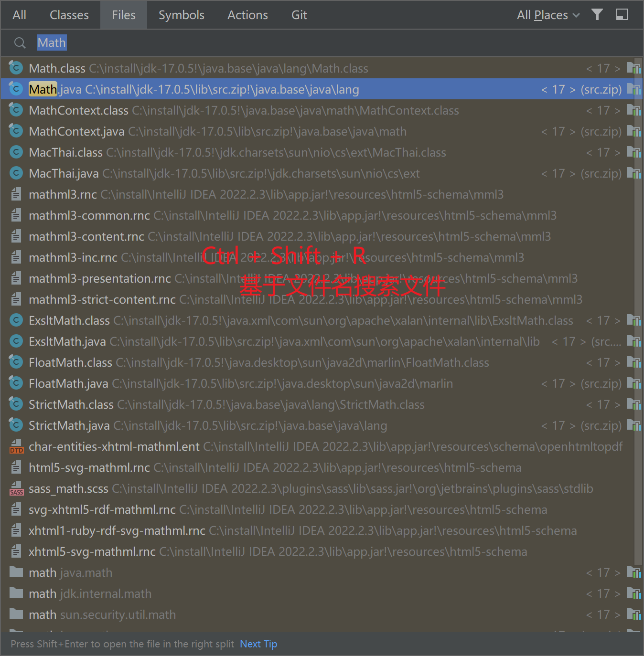Click the filter funnel icon
Image resolution: width=644 pixels, height=656 pixels.
coord(597,14)
